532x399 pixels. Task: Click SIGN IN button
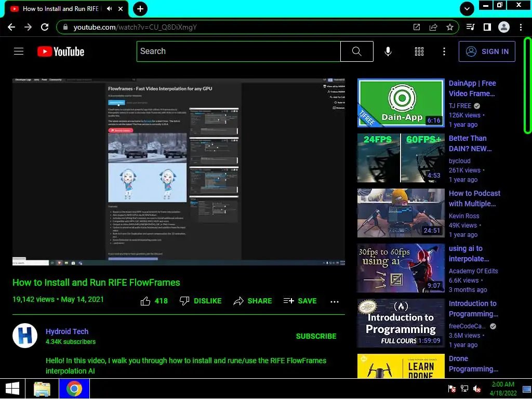click(487, 51)
